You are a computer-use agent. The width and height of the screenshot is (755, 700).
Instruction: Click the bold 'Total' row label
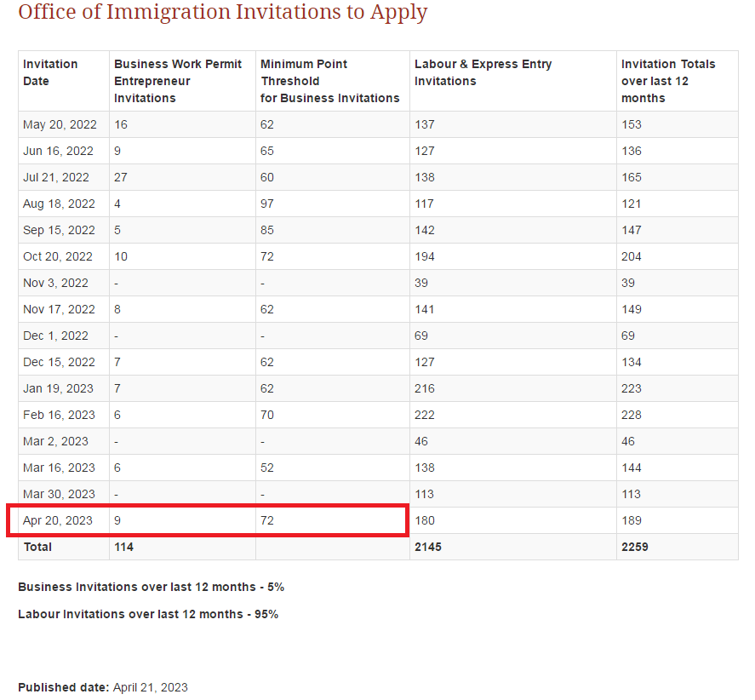click(x=37, y=548)
